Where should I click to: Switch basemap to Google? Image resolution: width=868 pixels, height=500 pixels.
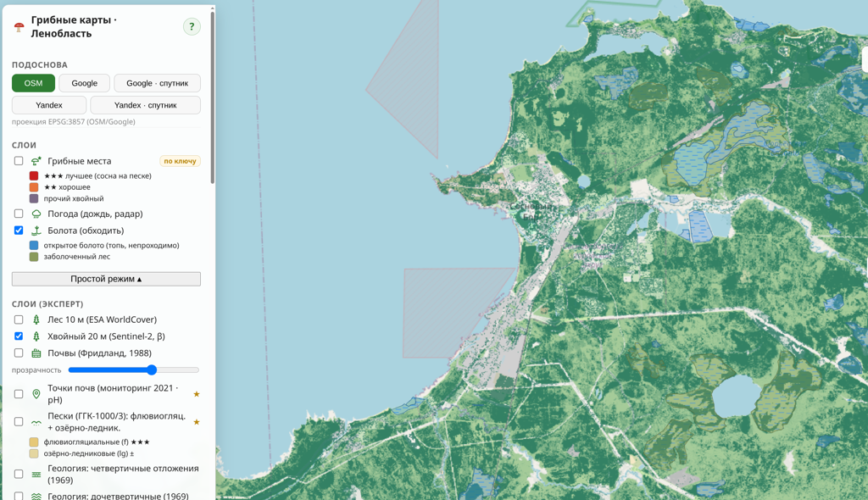84,83
